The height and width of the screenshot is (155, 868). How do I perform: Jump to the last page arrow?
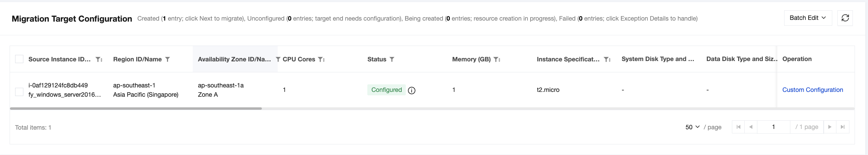(x=843, y=127)
